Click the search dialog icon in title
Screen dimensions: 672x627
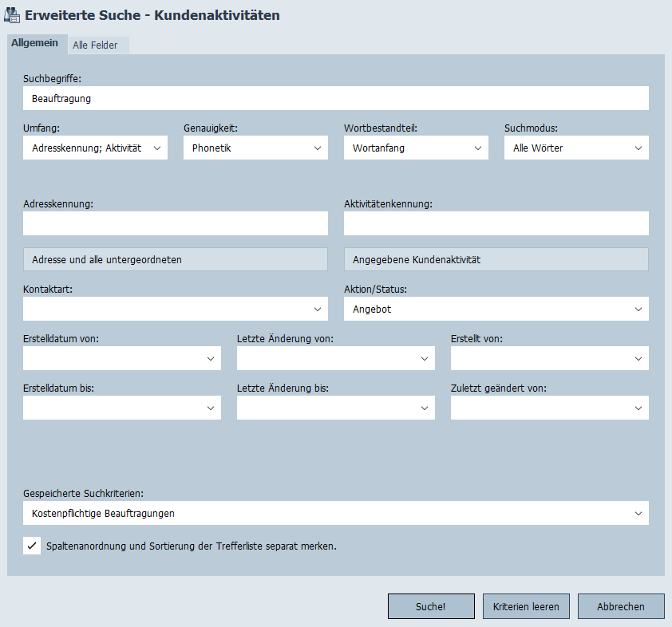[12, 15]
